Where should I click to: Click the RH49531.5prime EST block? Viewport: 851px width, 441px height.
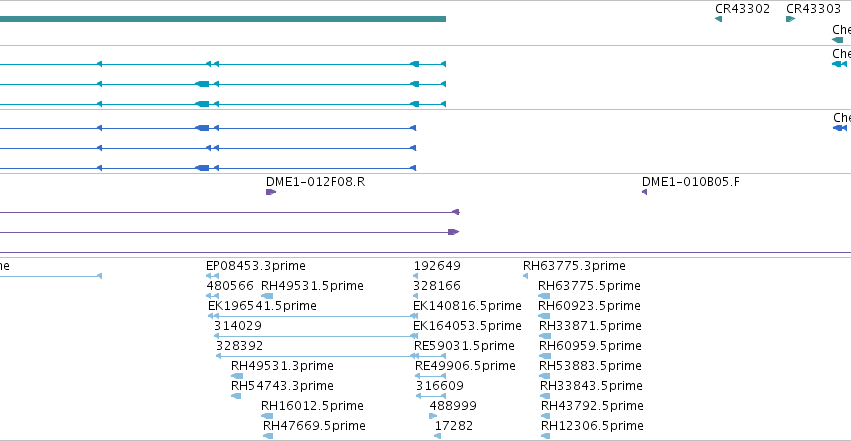click(x=267, y=296)
